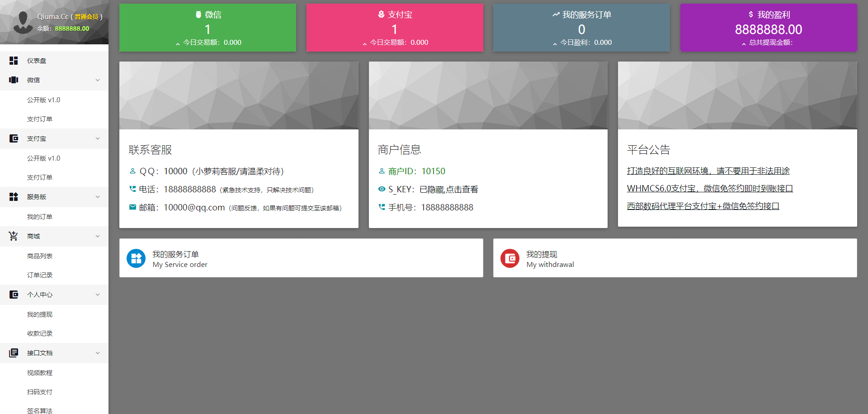Collapse the 商城 sidebar section chevron
The image size is (868, 414).
coord(98,236)
